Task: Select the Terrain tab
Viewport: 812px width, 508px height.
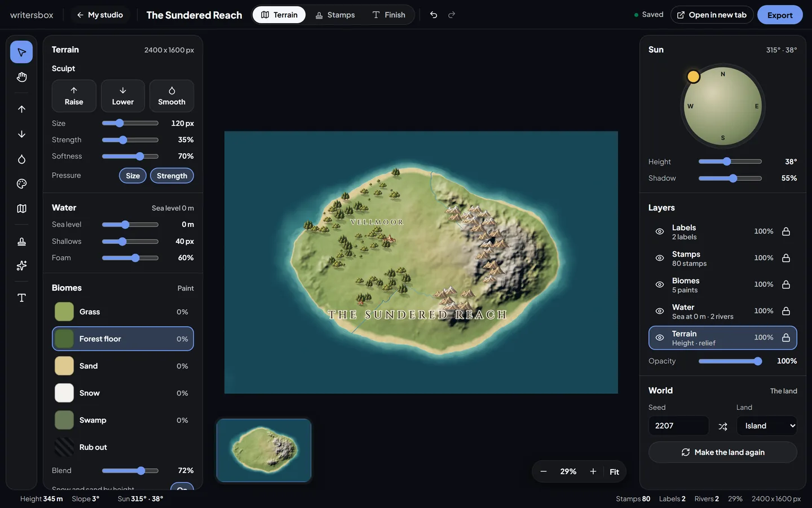Action: coord(279,15)
